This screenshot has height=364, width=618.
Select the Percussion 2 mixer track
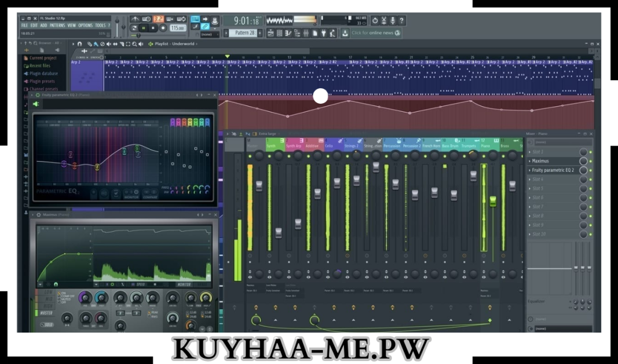coord(411,144)
